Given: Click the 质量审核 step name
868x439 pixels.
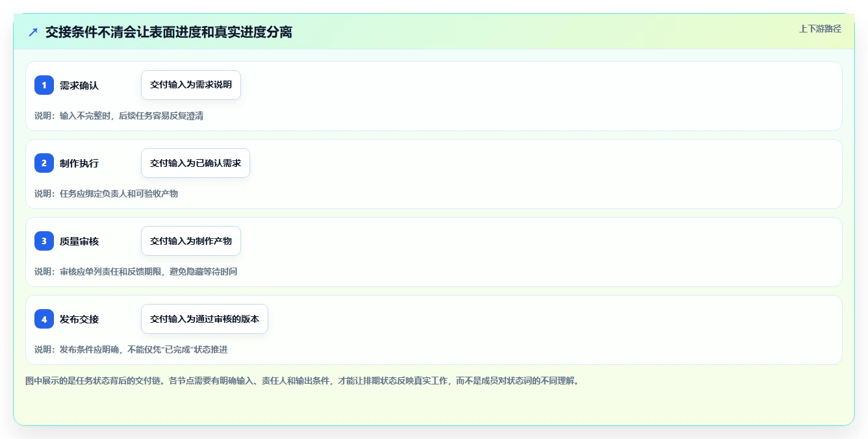Looking at the screenshot, I should point(79,241).
